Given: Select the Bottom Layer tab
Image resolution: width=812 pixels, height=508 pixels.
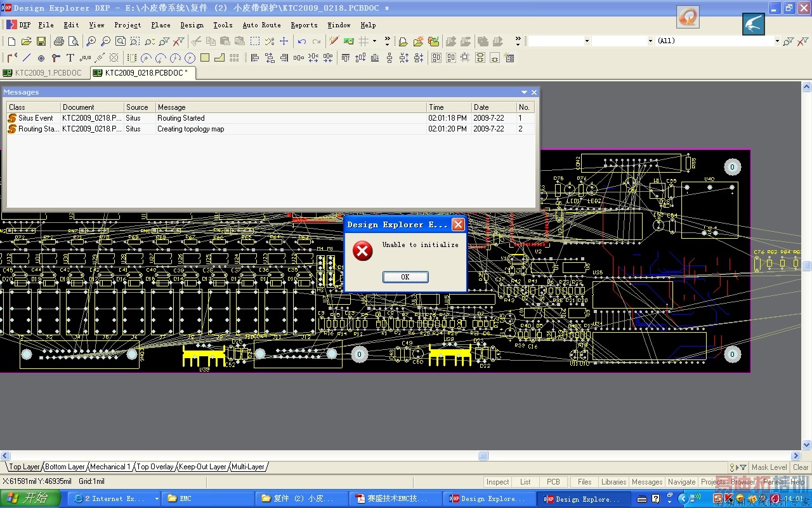Looking at the screenshot, I should (65, 467).
